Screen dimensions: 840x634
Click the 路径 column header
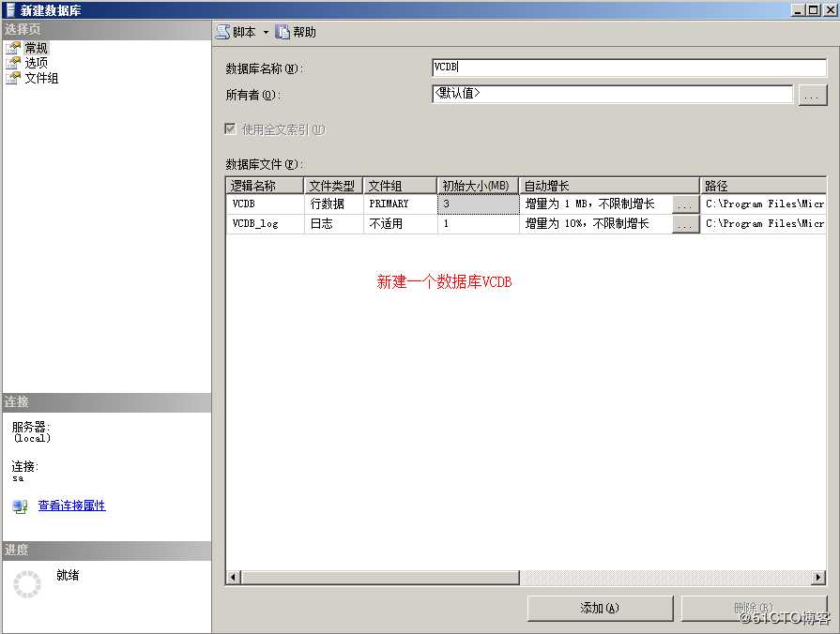coord(763,186)
